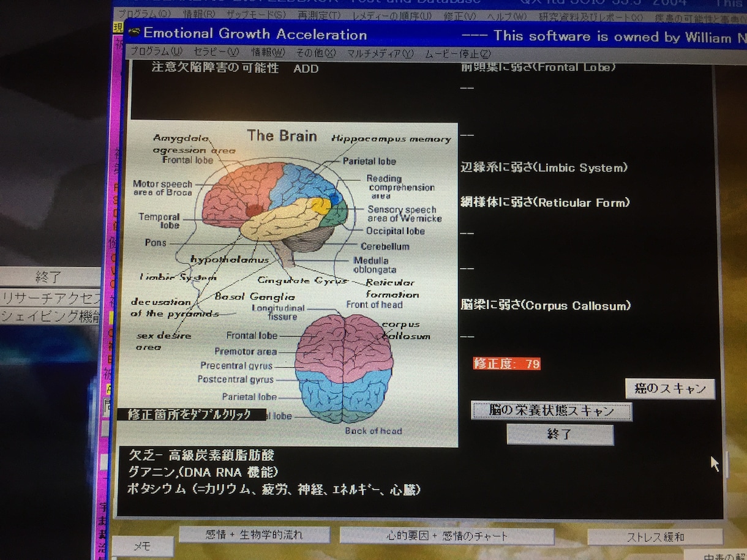This screenshot has height=560, width=747.
Task: Open the マルチメディア(Y) menu
Action: (380, 54)
